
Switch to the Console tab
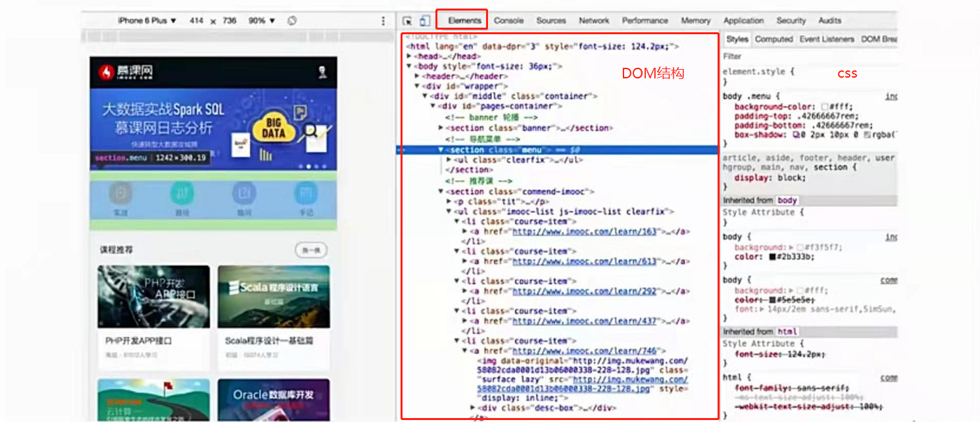(x=508, y=21)
